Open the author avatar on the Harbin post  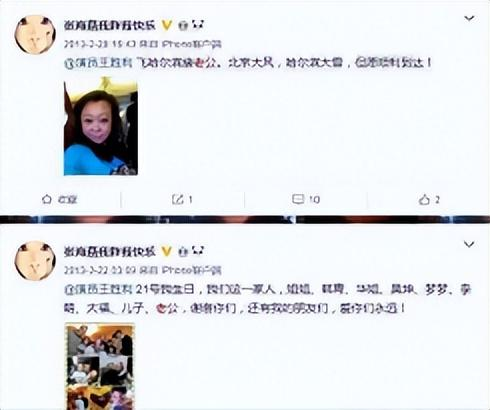35,35
